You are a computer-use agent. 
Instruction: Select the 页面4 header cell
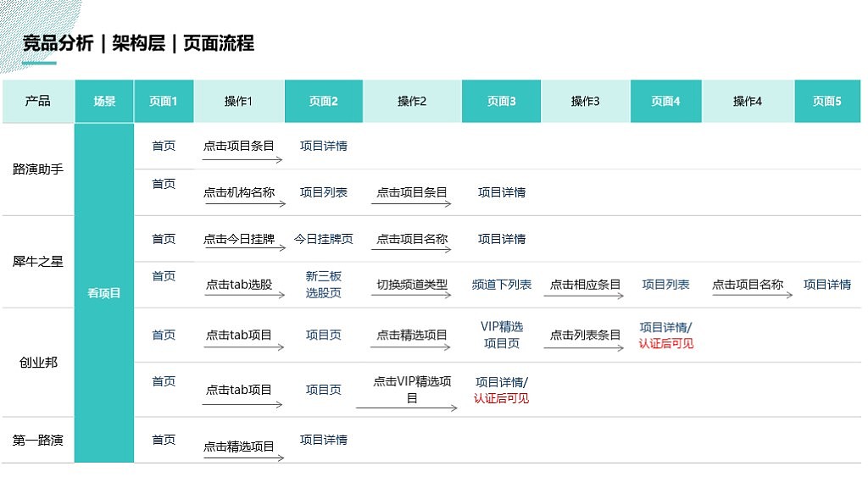pyautogui.click(x=665, y=101)
